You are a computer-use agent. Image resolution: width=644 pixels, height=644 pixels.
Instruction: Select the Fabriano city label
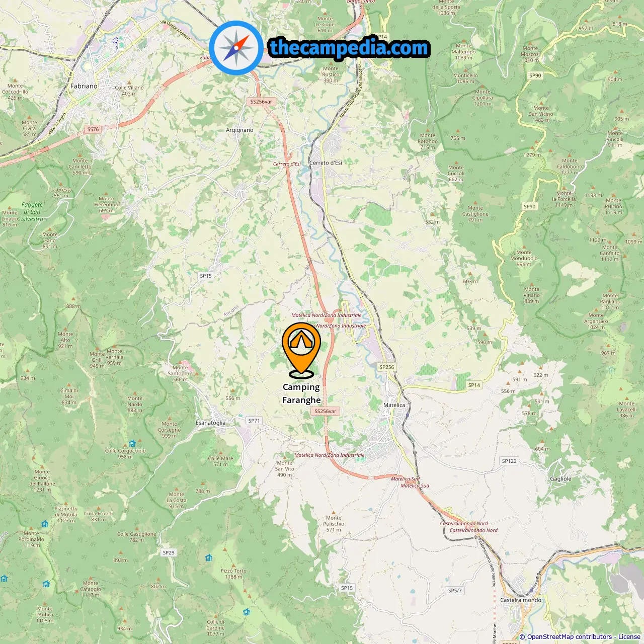pos(84,86)
